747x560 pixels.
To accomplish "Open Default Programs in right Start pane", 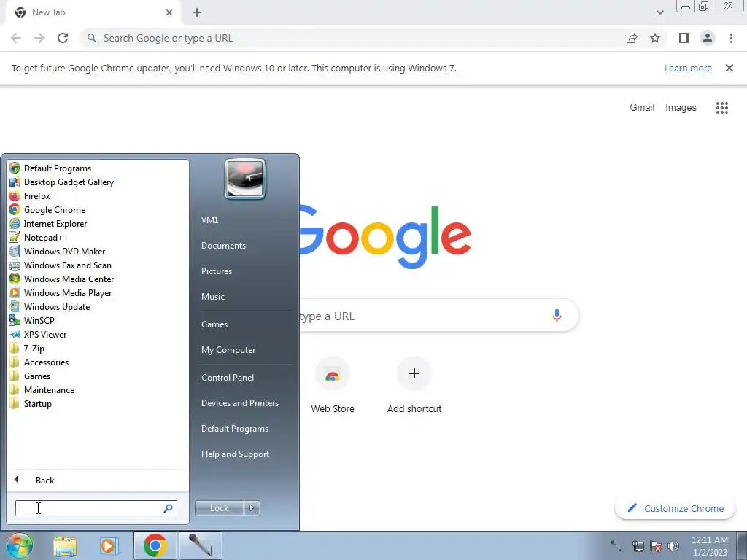I will pos(234,429).
